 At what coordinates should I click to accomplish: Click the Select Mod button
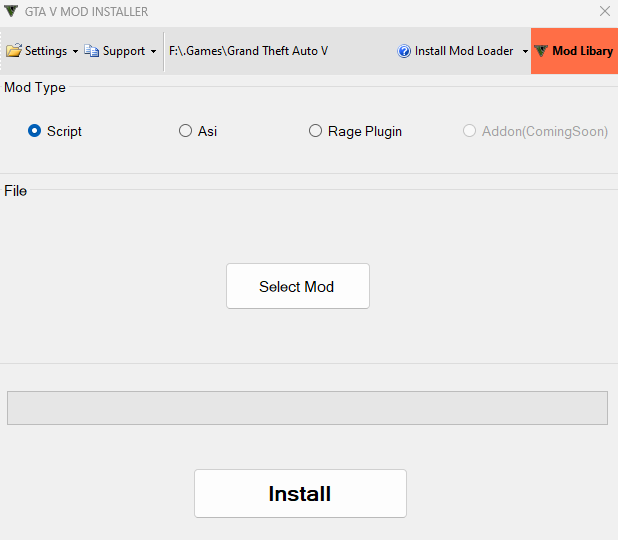(x=298, y=286)
